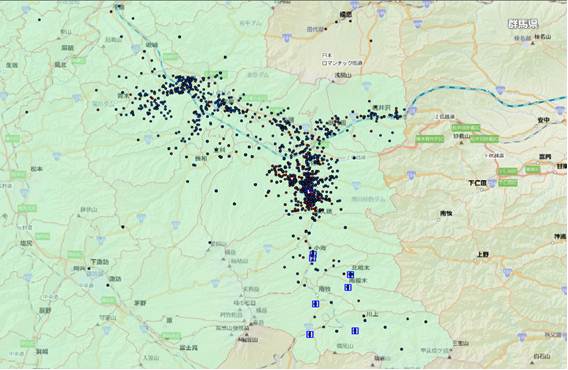Click route shield icon beside 下仁田 label

coord(492,183)
